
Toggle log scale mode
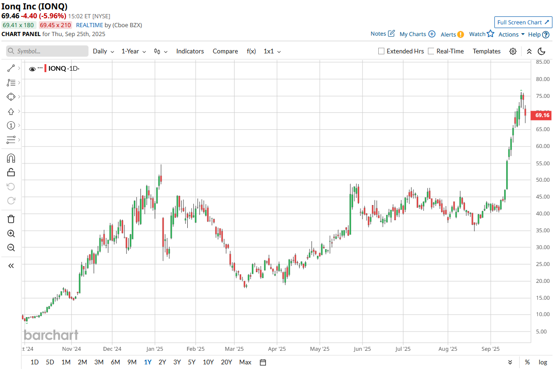(x=543, y=362)
